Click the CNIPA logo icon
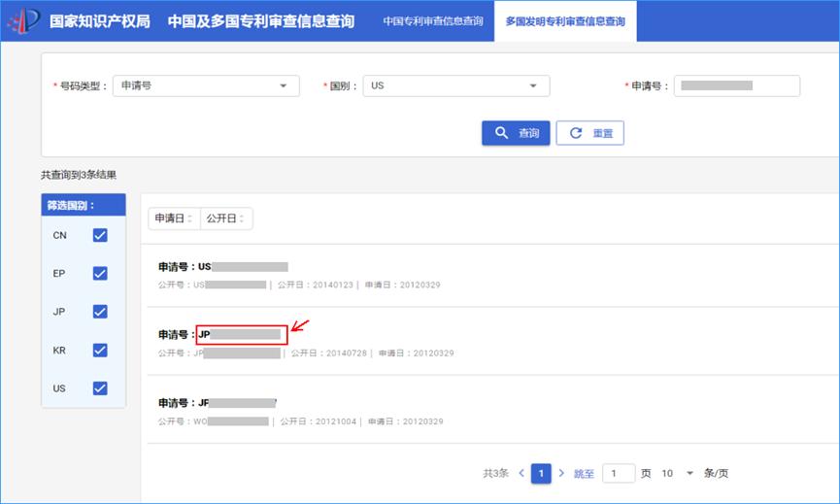The image size is (840, 504). pos(23,21)
